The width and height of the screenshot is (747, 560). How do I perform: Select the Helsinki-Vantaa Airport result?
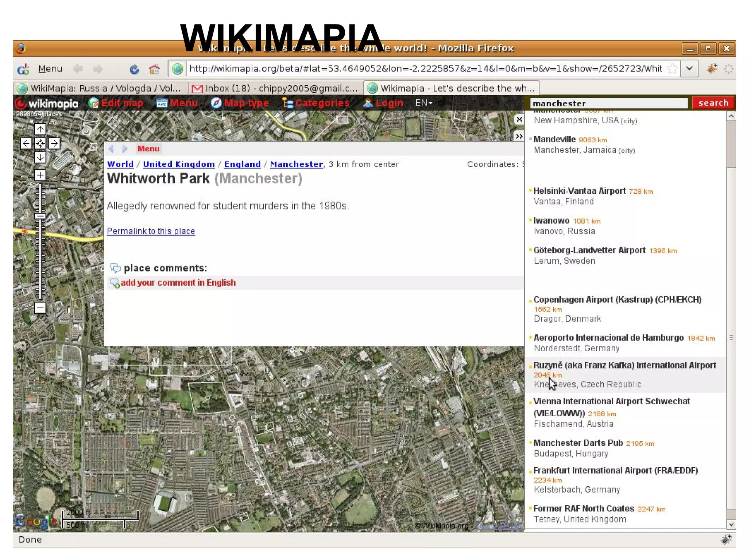(x=579, y=191)
